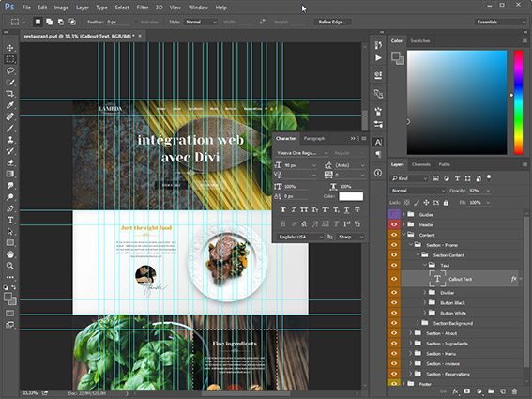Screen dimensions: 532x399
Task: Open the File menu
Action: click(26, 8)
